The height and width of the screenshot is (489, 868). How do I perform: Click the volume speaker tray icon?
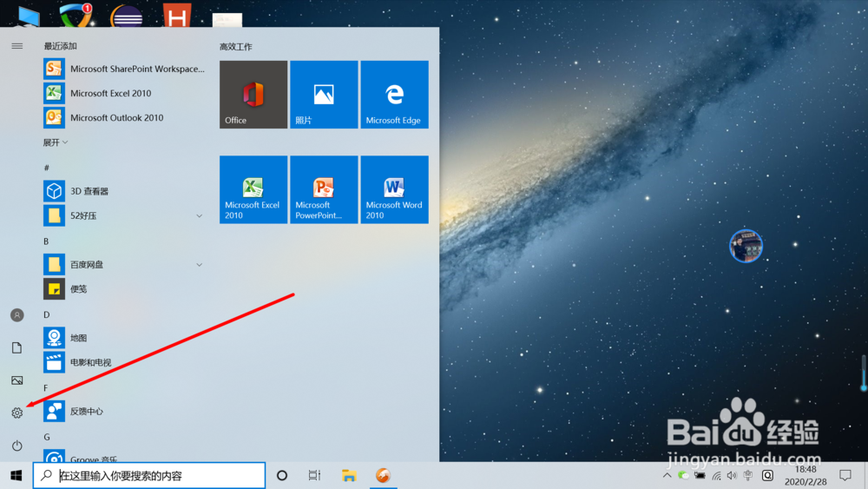tap(732, 475)
